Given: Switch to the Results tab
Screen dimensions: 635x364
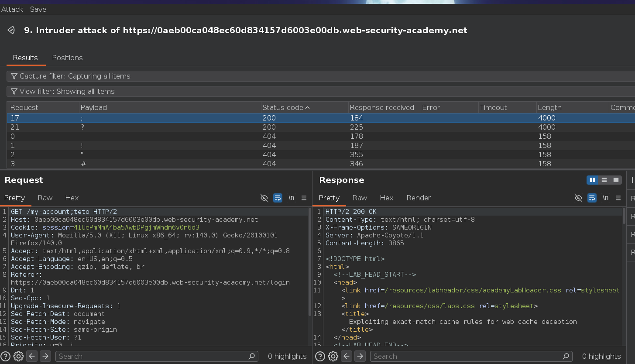Looking at the screenshot, I should [25, 58].
